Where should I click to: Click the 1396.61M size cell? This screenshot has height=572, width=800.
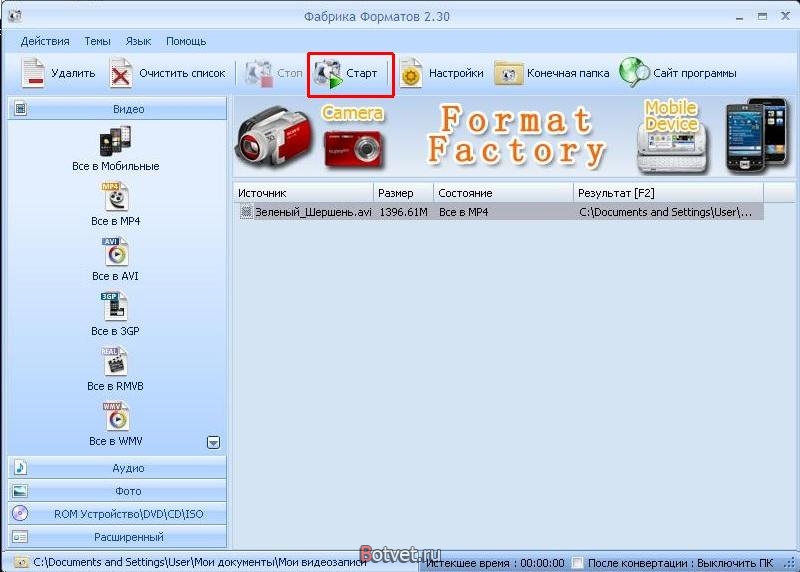pos(404,212)
